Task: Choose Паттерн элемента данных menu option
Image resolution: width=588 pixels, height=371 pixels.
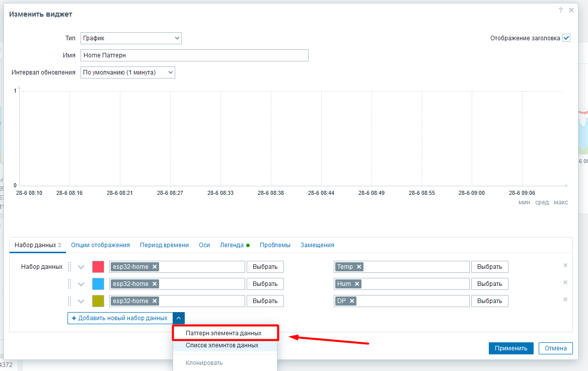Action: [225, 333]
